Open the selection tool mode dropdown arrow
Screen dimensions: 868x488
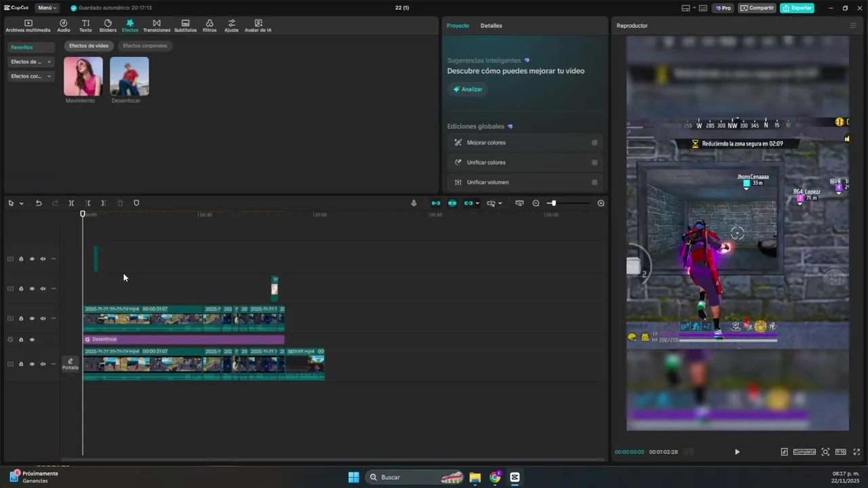pyautogui.click(x=21, y=203)
